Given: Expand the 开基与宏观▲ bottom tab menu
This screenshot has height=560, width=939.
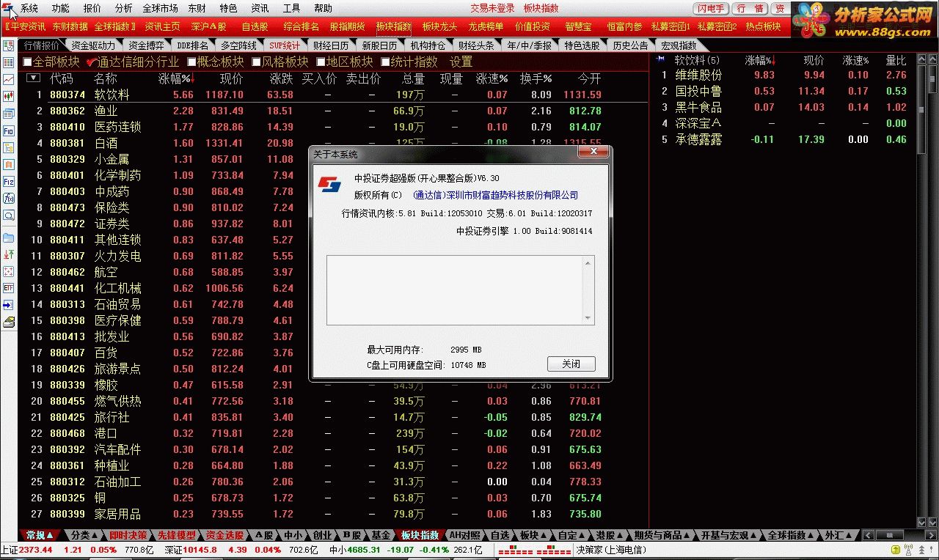Looking at the screenshot, I should pyautogui.click(x=728, y=535).
